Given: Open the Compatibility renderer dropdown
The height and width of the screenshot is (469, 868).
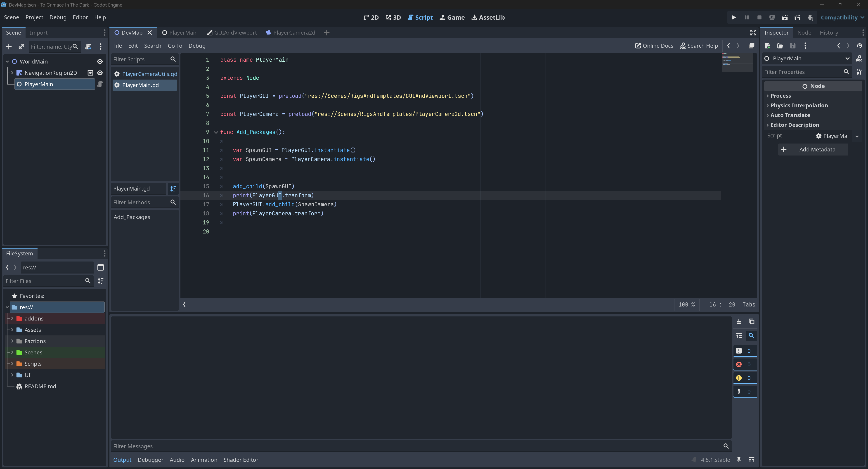Looking at the screenshot, I should 842,18.
